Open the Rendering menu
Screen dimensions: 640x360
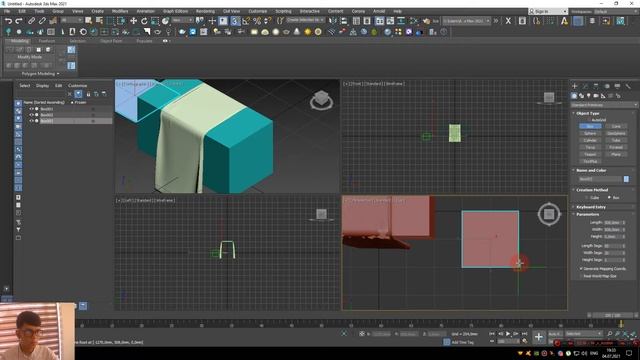point(205,11)
